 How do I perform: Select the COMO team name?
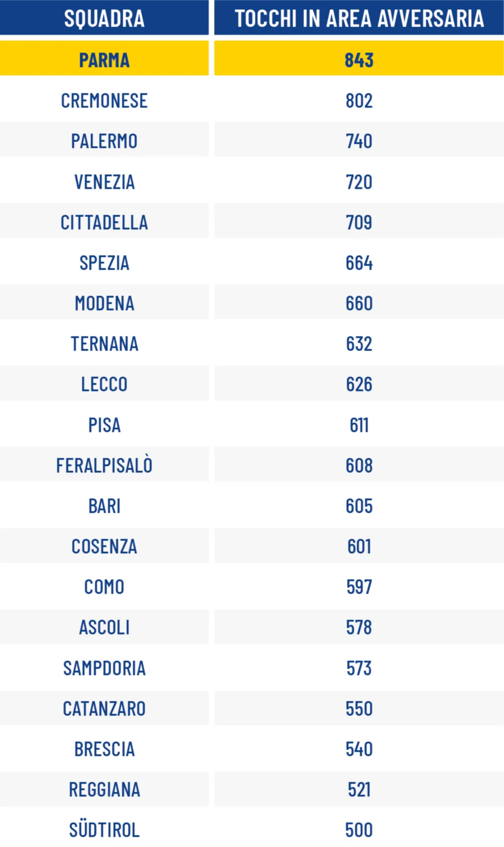[x=104, y=587]
